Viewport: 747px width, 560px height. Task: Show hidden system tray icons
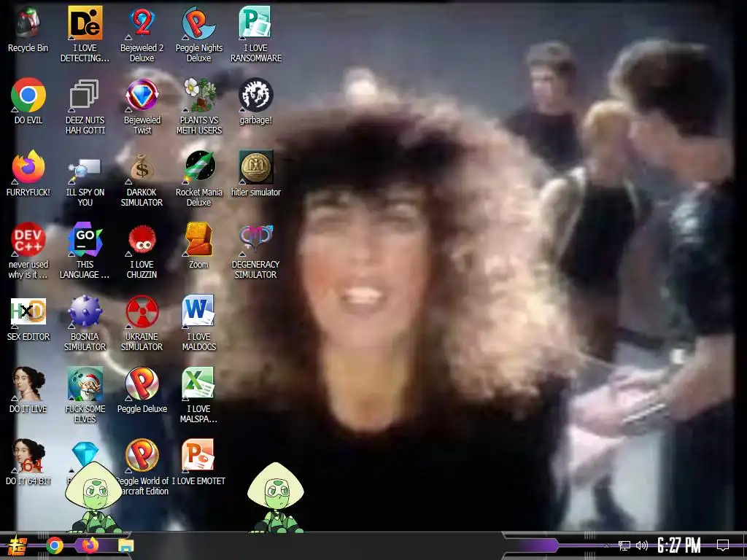pyautogui.click(x=606, y=545)
